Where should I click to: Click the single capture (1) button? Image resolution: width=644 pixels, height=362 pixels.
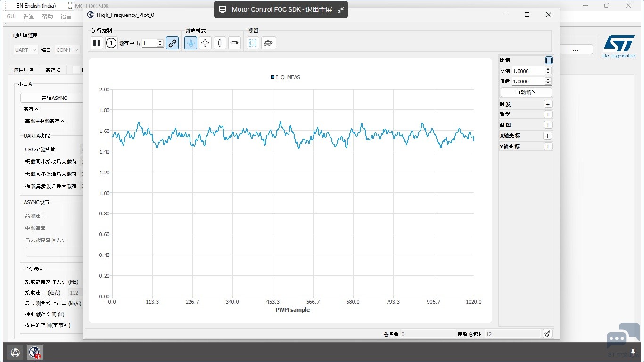coord(111,43)
